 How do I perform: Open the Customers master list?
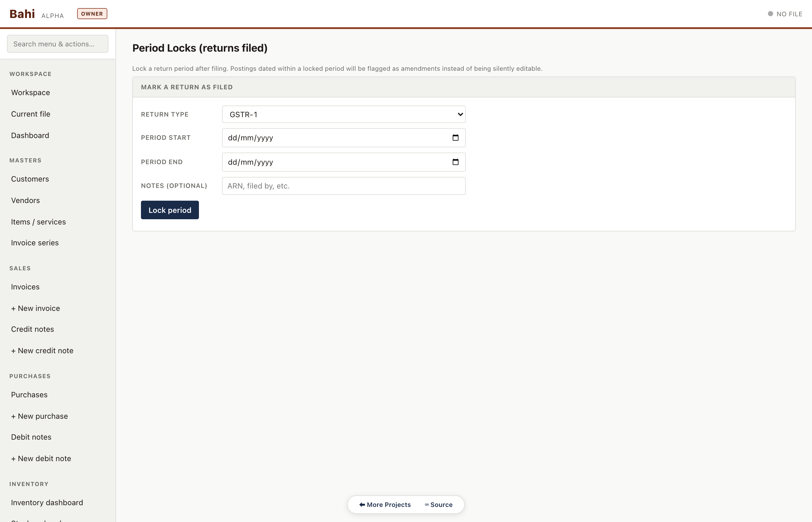pos(30,179)
